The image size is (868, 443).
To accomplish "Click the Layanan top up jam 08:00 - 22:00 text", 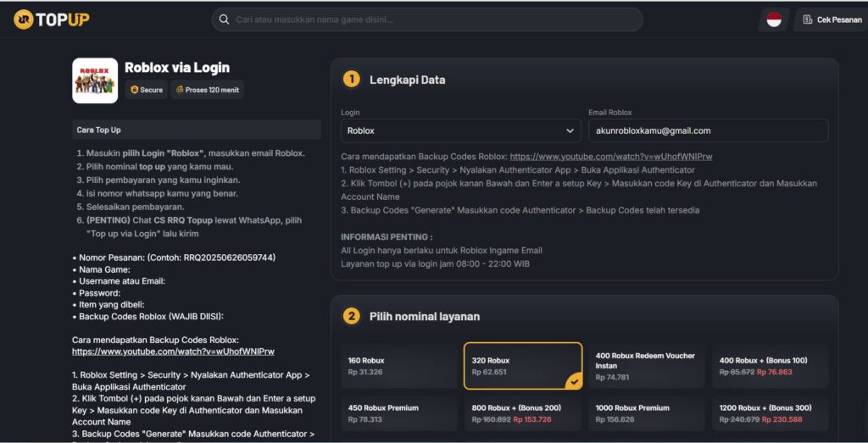I will click(435, 263).
